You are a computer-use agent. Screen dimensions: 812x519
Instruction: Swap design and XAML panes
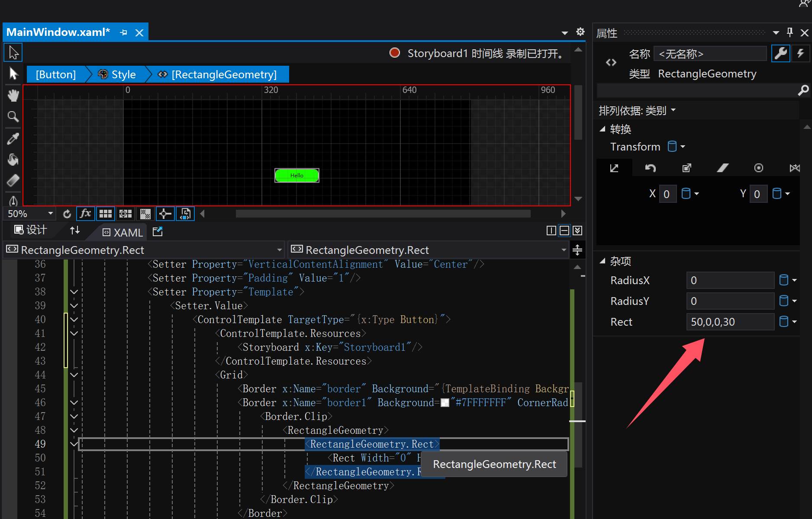click(75, 230)
